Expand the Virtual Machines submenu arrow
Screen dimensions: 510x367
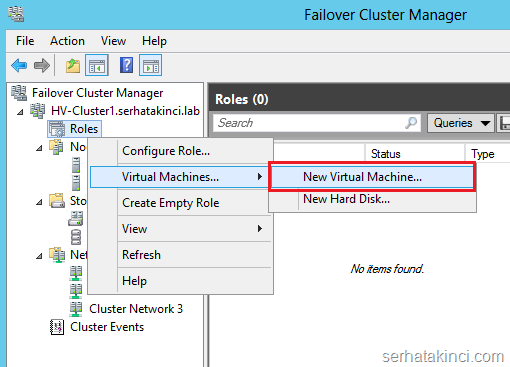pyautogui.click(x=260, y=177)
